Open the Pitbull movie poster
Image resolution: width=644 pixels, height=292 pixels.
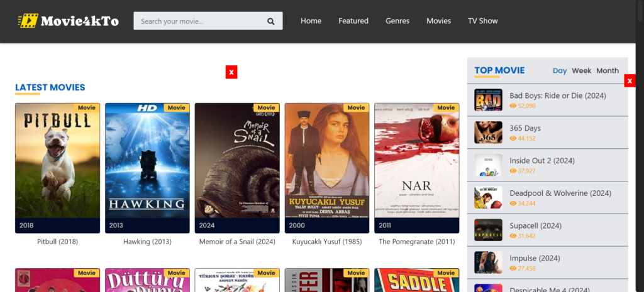click(x=57, y=168)
